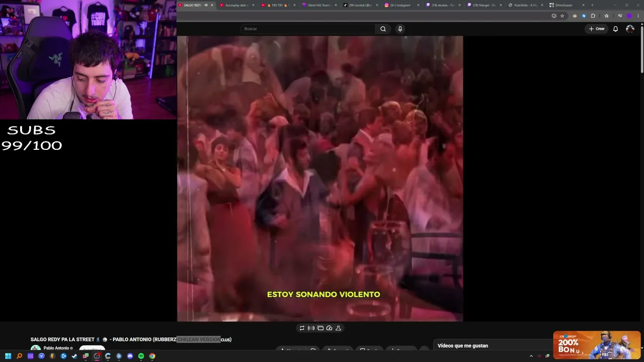This screenshot has width=644, height=362.
Task: Switch to the Rule34dle tab
Action: point(525,5)
